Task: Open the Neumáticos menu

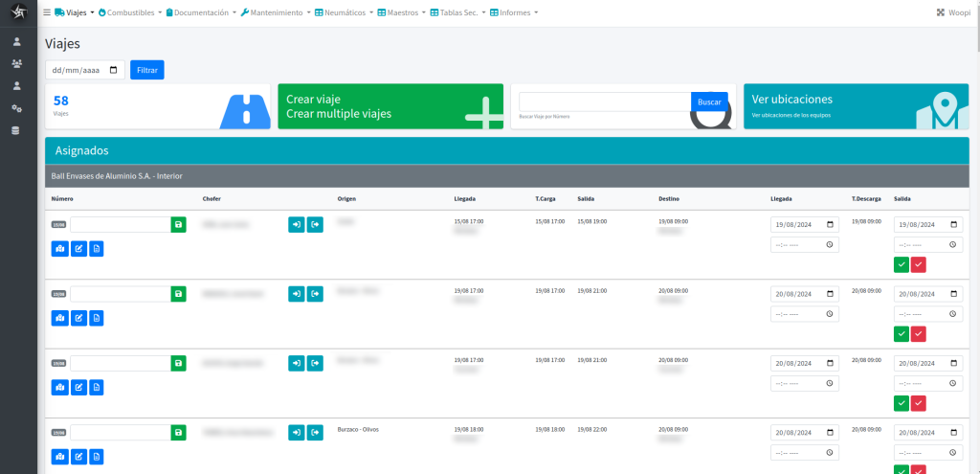Action: click(344, 12)
